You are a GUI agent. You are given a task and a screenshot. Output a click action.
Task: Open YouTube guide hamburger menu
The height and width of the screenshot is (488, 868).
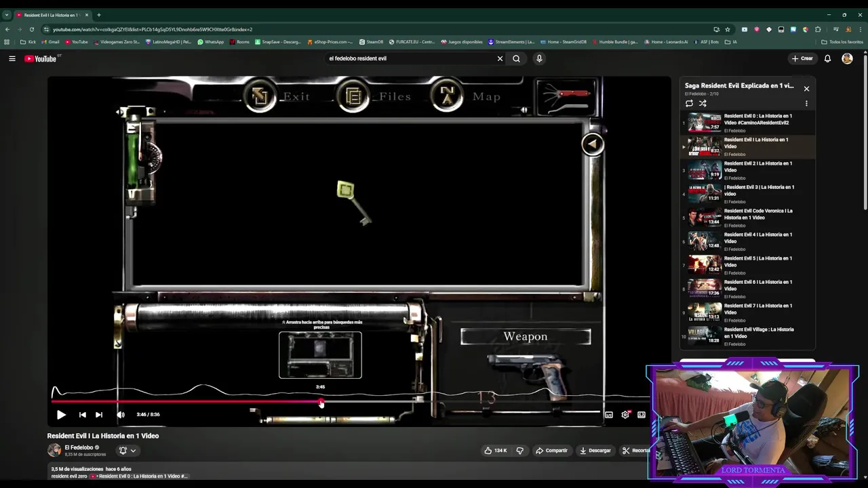pyautogui.click(x=12, y=58)
